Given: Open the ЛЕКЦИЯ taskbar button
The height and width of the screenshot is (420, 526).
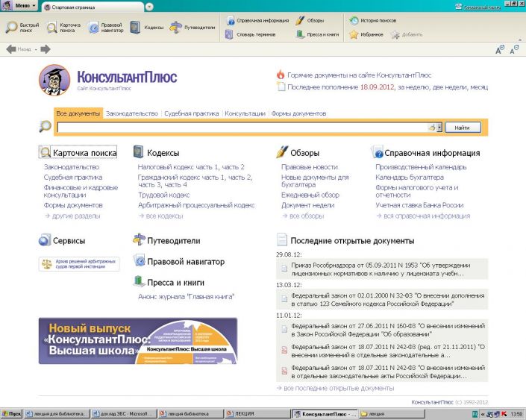Looking at the screenshot, I should (257, 414).
